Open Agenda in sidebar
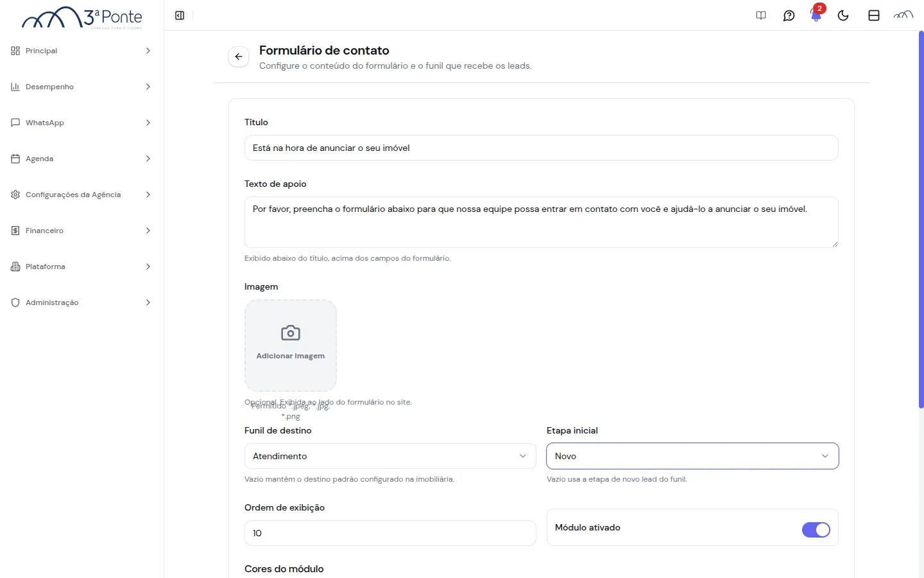This screenshot has height=578, width=924. [x=81, y=159]
